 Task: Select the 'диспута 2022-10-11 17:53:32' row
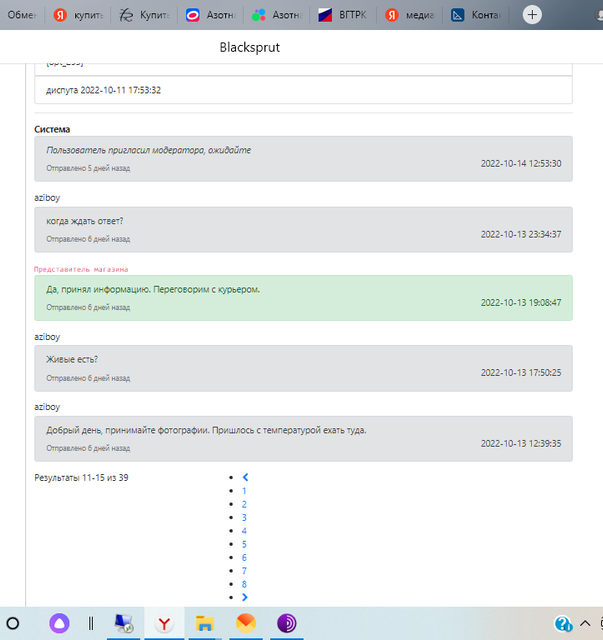tap(303, 90)
